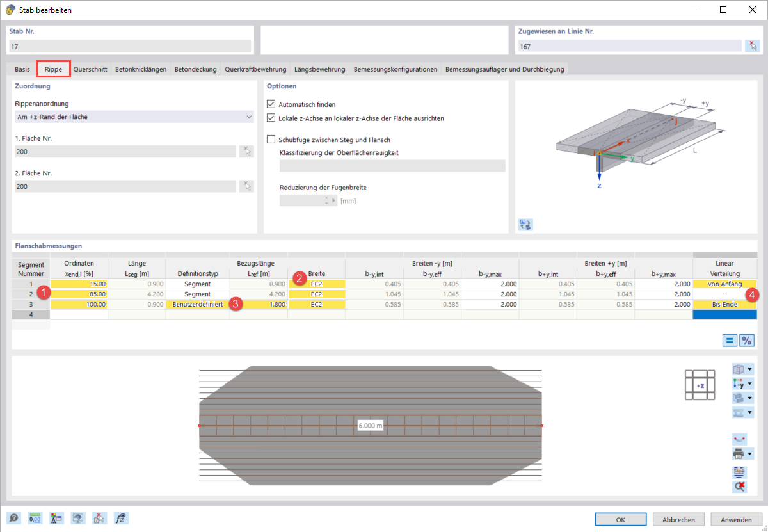Click the 'Bis Ende' distribution cell
This screenshot has width=768, height=532.
click(x=725, y=305)
